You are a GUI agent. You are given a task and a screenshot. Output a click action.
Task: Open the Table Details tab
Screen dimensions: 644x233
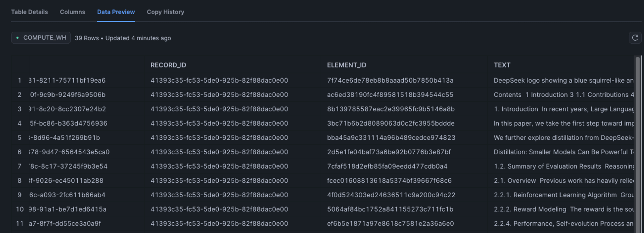coord(30,12)
